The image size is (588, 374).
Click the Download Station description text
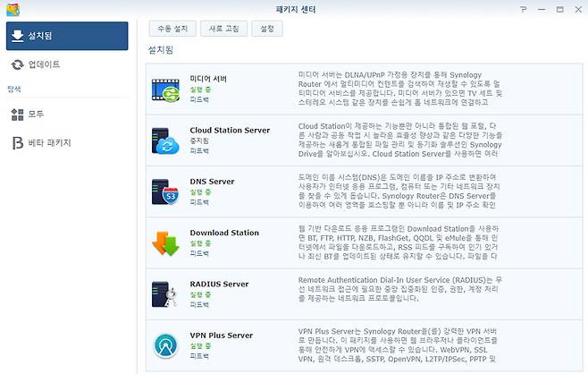point(399,242)
